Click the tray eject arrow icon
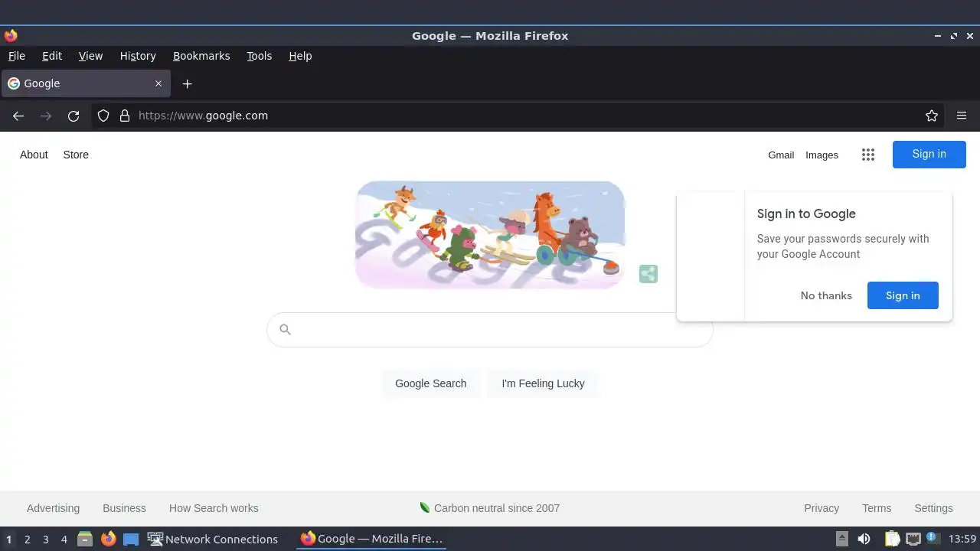This screenshot has height=551, width=980. [841, 539]
